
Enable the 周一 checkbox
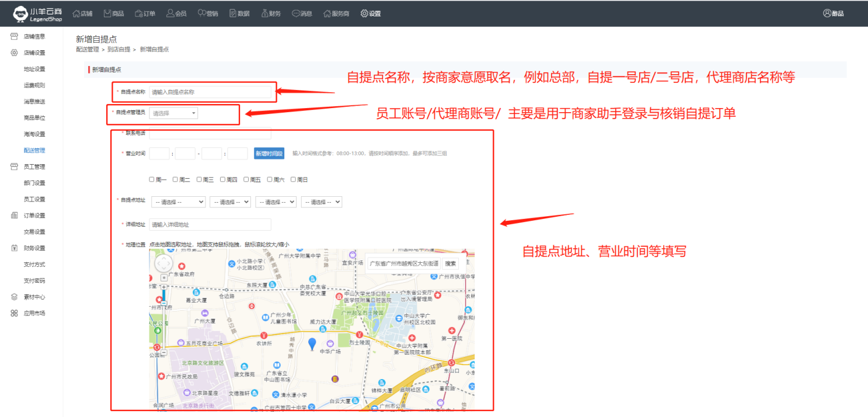pyautogui.click(x=152, y=180)
